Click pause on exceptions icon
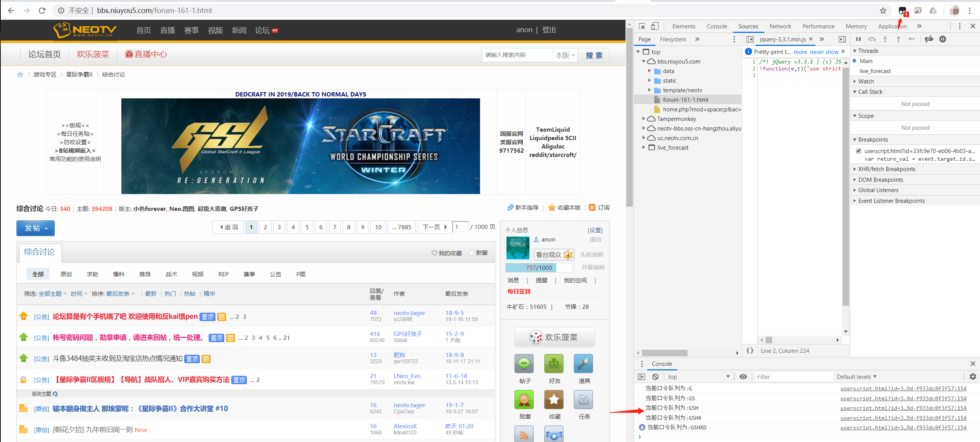Screen dimensions: 980x442 click(x=943, y=39)
